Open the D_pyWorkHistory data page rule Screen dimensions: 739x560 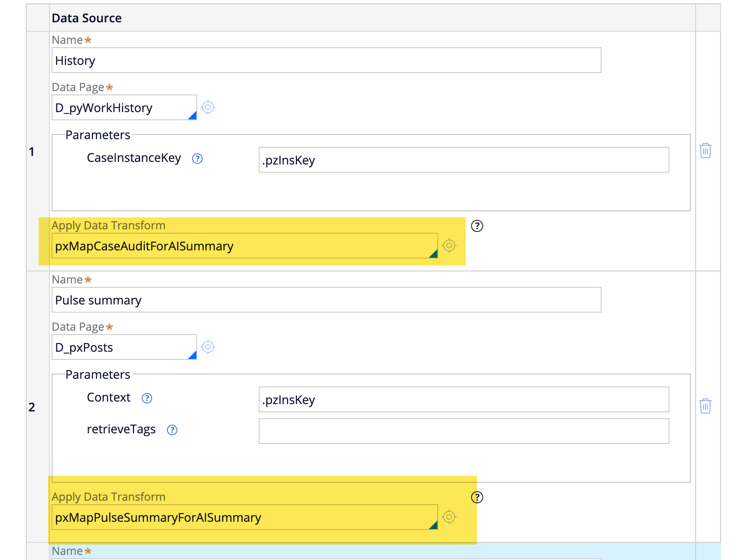[208, 107]
